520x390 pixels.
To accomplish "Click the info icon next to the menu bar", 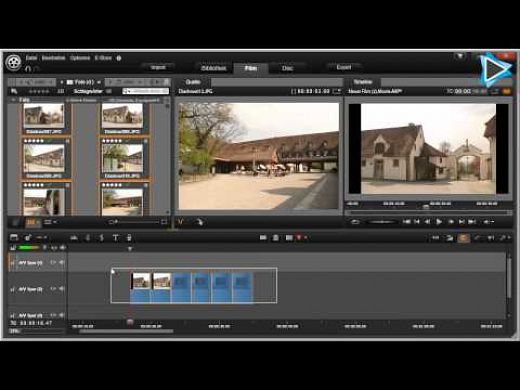I will tap(119, 58).
